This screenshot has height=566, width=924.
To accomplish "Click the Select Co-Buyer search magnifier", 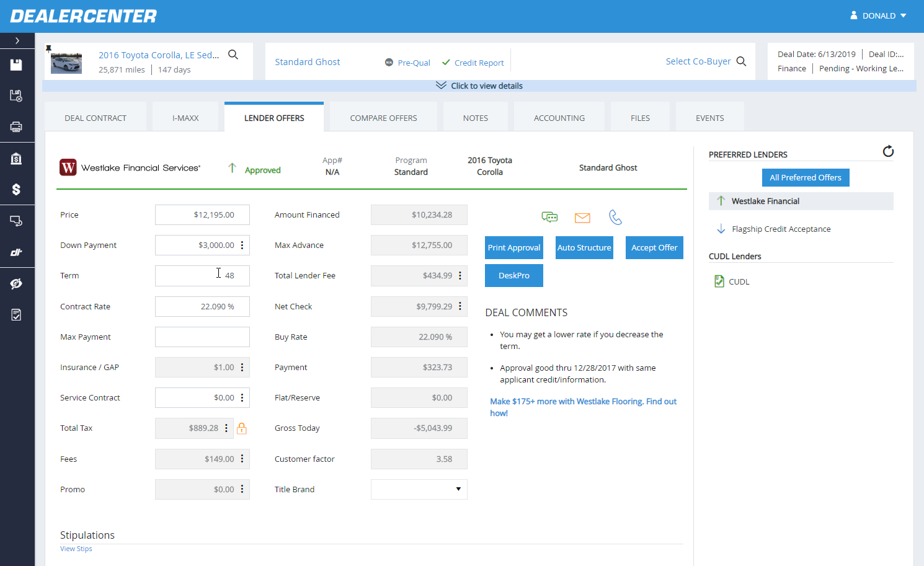I will tap(741, 61).
